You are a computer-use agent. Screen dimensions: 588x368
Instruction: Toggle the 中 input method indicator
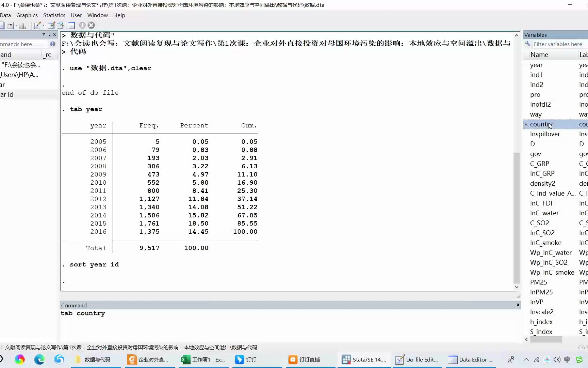567,359
